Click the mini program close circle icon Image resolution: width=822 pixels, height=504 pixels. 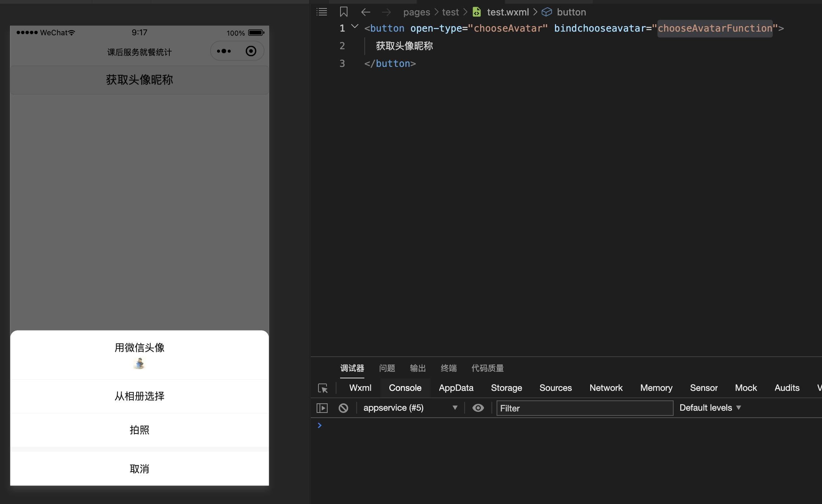251,51
